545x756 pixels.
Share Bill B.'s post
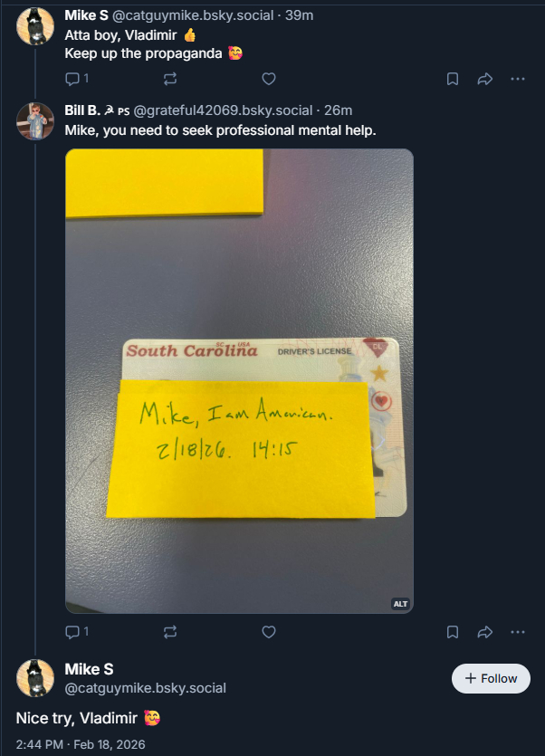pyautogui.click(x=484, y=632)
